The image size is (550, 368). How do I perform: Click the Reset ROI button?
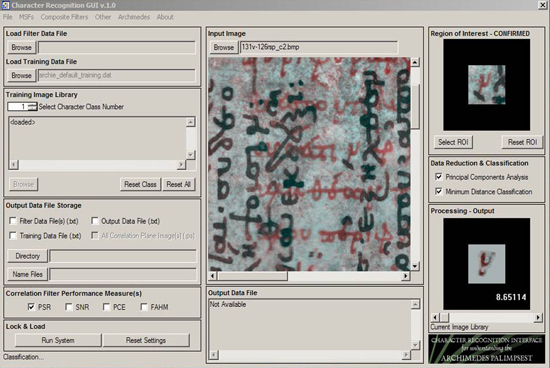(522, 142)
